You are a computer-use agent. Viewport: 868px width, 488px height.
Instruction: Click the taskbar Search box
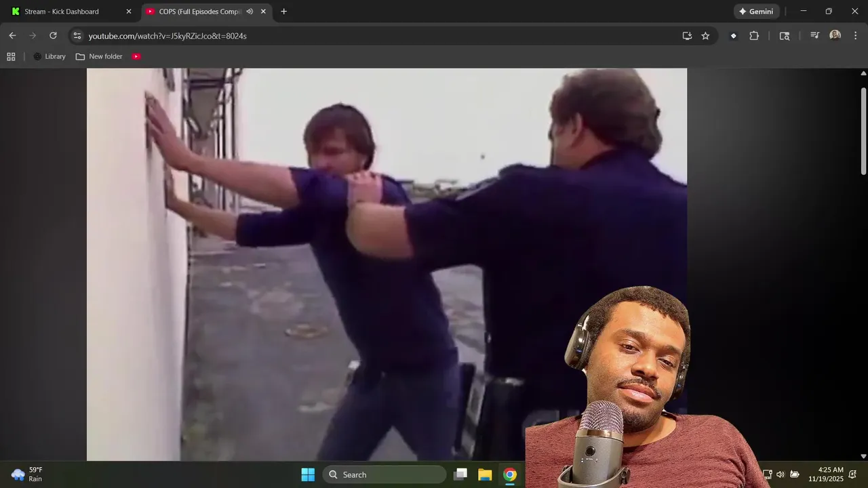click(384, 474)
